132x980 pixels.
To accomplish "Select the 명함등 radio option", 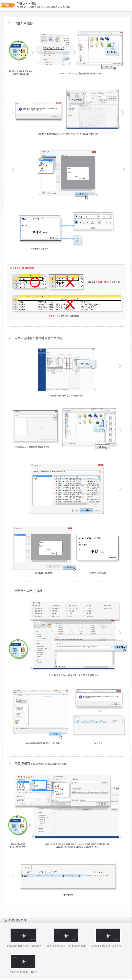I will [x=53, y=613].
